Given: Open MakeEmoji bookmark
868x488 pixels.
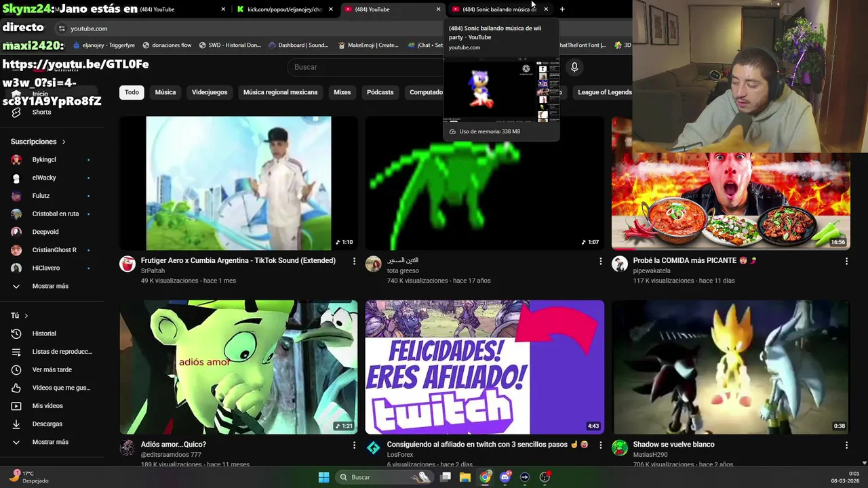Looking at the screenshot, I should [x=368, y=45].
